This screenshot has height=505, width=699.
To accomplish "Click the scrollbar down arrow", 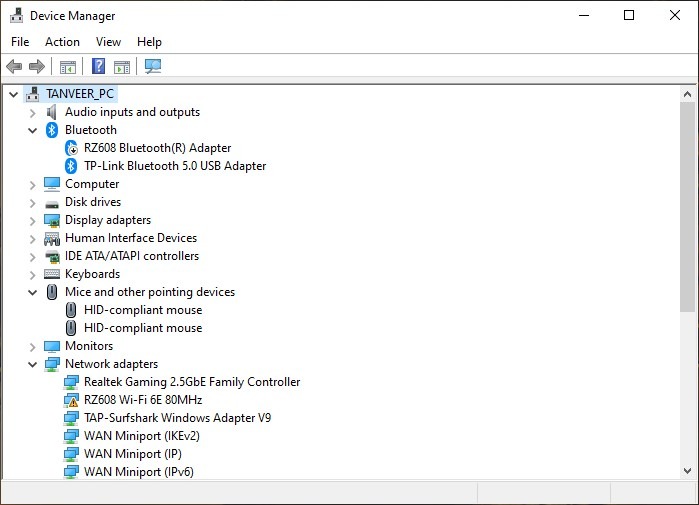I will [687, 471].
